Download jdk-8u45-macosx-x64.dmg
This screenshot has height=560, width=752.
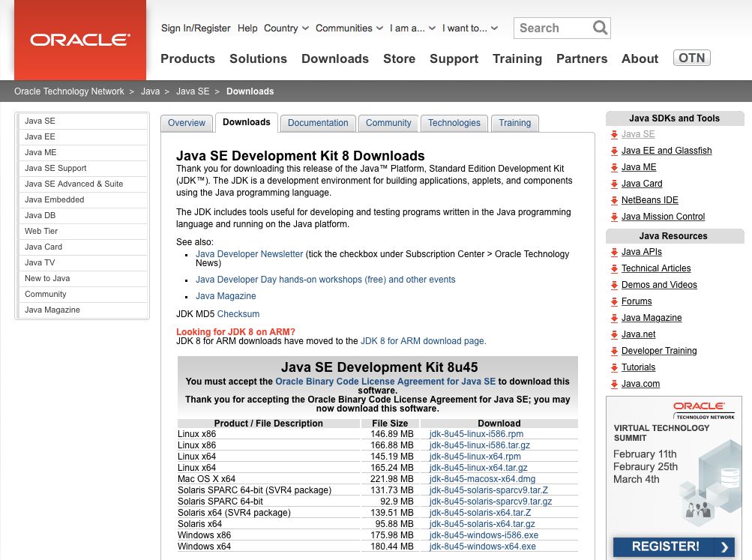click(482, 479)
